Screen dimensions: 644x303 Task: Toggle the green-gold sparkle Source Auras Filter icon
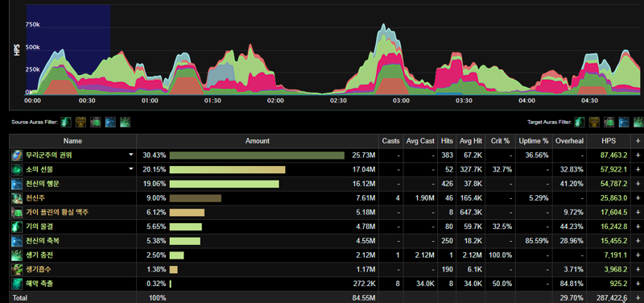click(x=126, y=122)
